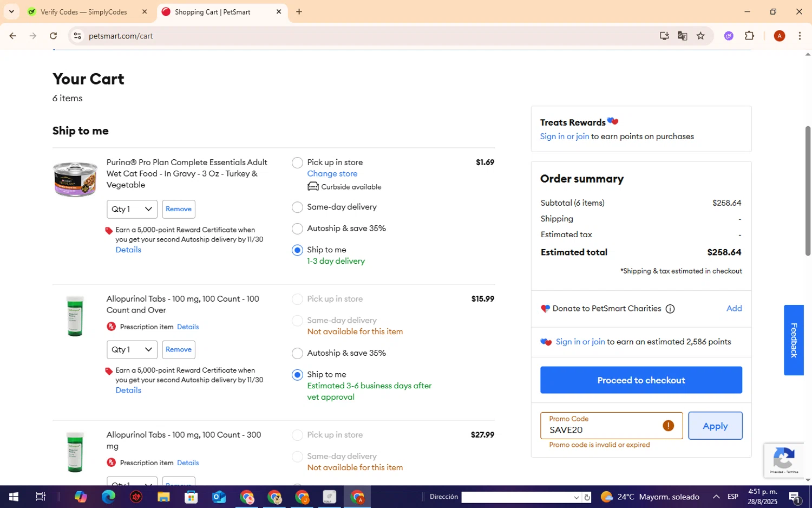Open Copilot from the taskbar
This screenshot has width=812, height=508.
coord(81,497)
